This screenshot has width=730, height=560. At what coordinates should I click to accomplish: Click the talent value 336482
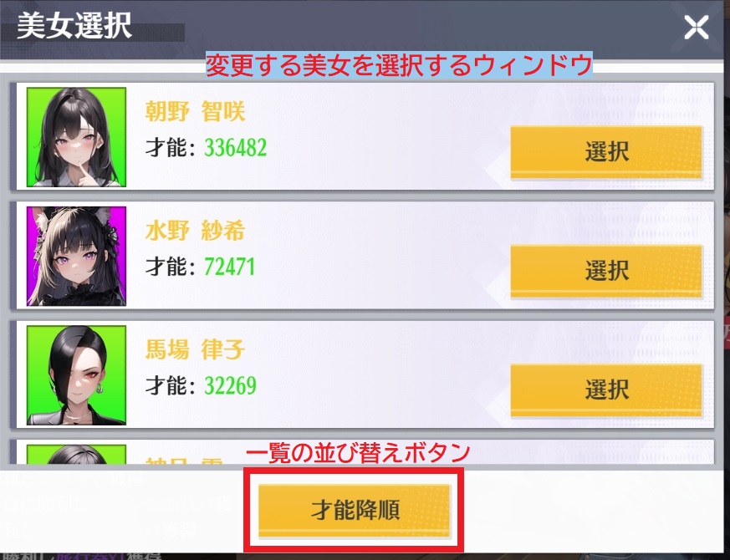click(x=236, y=148)
